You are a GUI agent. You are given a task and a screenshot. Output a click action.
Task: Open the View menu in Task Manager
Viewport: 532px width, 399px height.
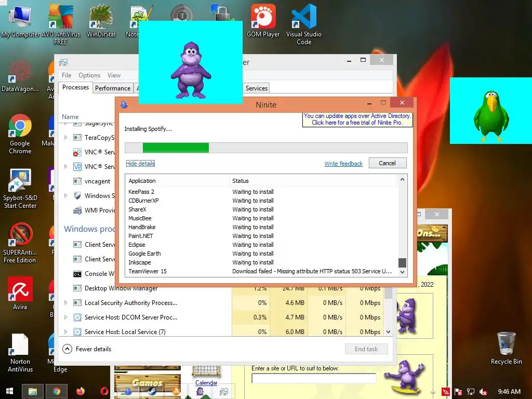(x=114, y=75)
